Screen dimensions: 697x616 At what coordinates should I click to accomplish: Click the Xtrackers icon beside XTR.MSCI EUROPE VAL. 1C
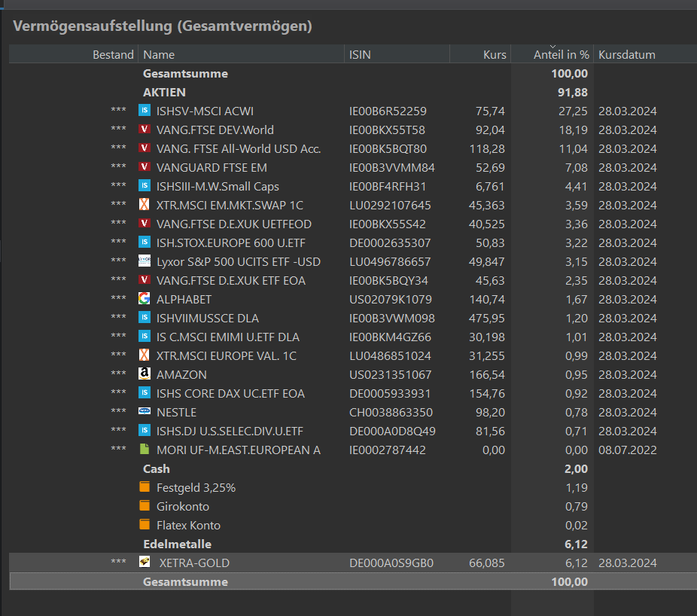(145, 355)
